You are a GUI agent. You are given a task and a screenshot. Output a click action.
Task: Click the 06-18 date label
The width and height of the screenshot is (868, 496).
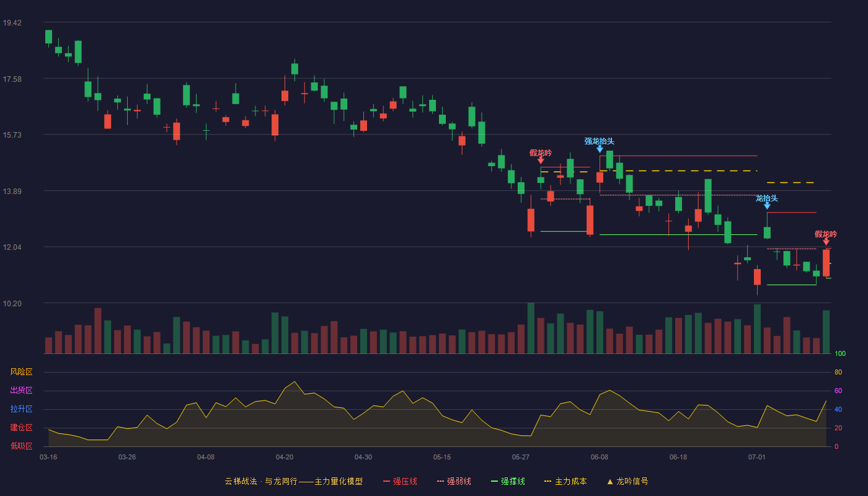[x=678, y=457]
